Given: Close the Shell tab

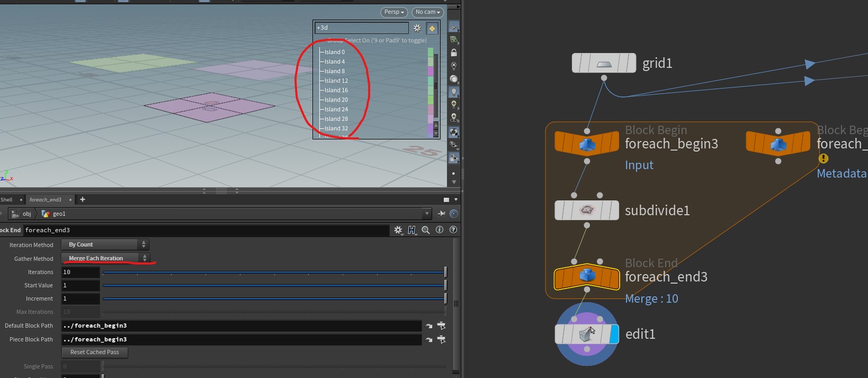Looking at the screenshot, I should [21, 200].
